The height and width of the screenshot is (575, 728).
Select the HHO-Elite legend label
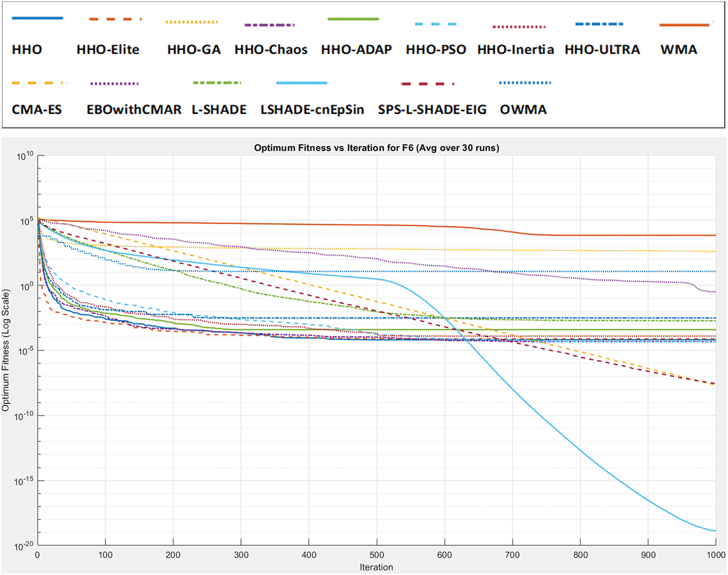[x=108, y=50]
